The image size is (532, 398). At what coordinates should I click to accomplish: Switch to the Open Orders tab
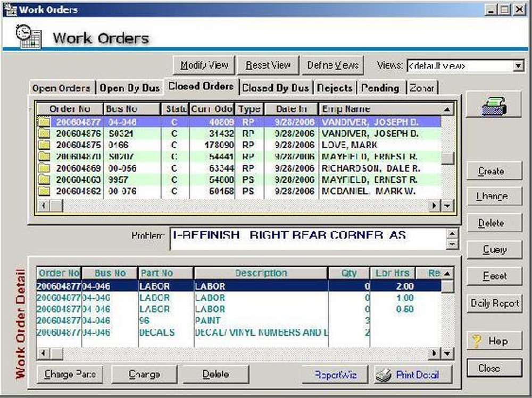(x=61, y=88)
